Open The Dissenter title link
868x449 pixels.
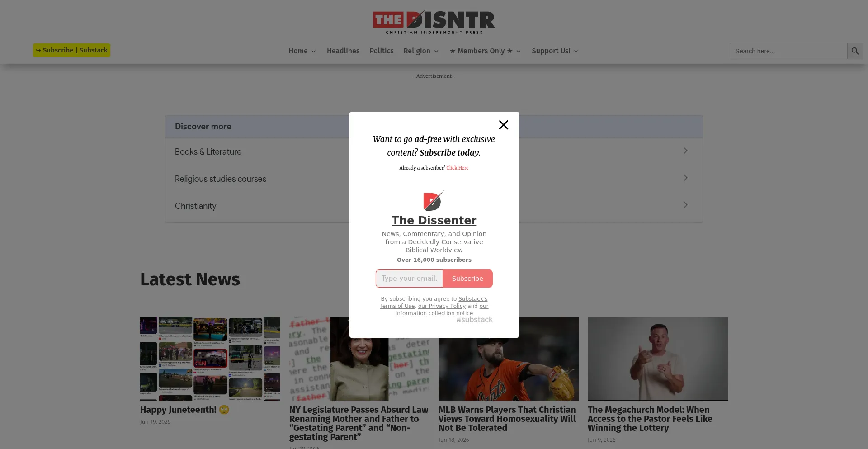tap(434, 220)
